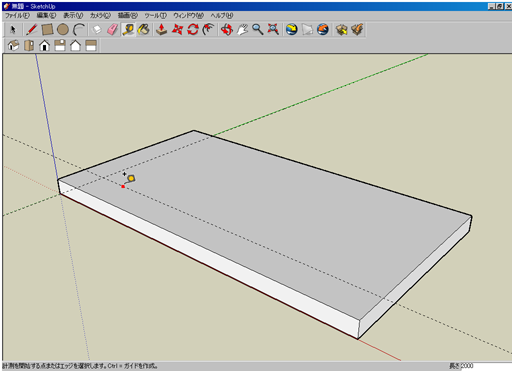The image size is (512, 371).
Task: Open the ヘルプ(H) menu
Action: click(x=222, y=16)
